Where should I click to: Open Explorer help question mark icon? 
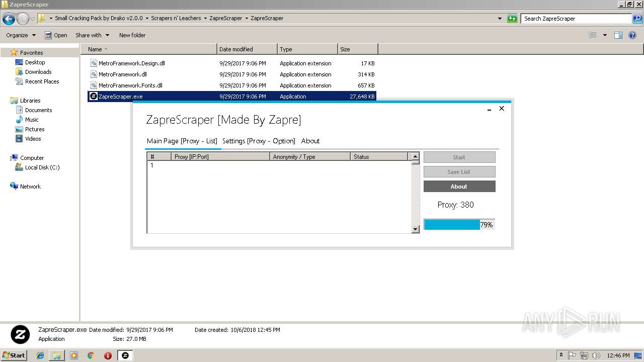tap(633, 35)
